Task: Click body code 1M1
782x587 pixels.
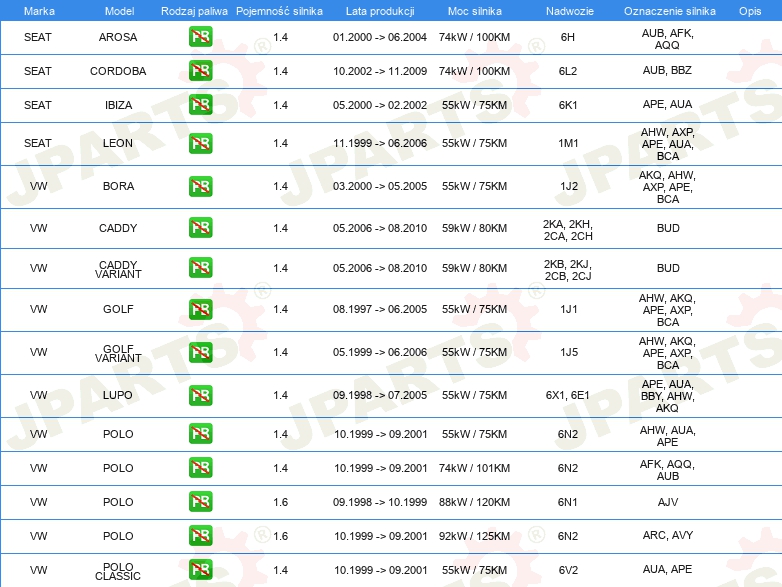Action: coord(569,143)
